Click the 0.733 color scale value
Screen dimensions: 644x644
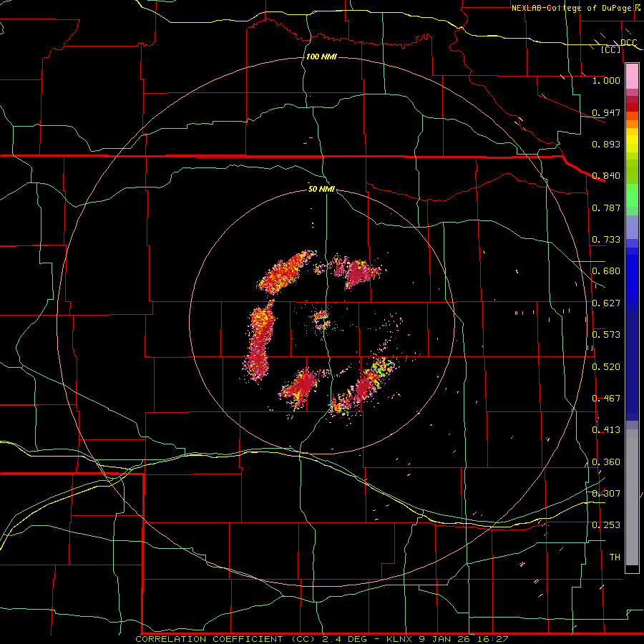coord(606,239)
